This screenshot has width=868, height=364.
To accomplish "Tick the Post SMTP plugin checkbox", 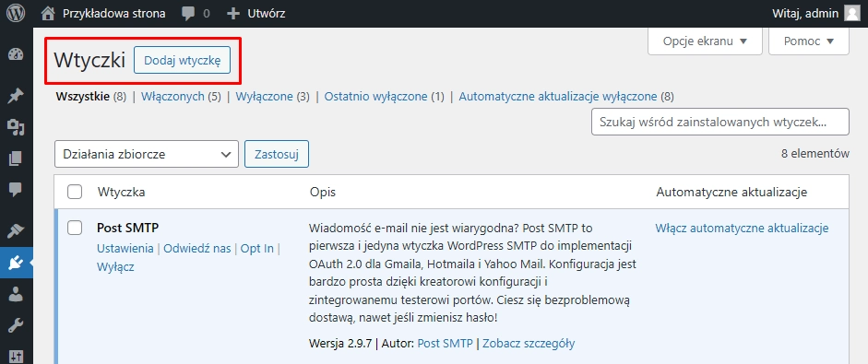I will 75,228.
